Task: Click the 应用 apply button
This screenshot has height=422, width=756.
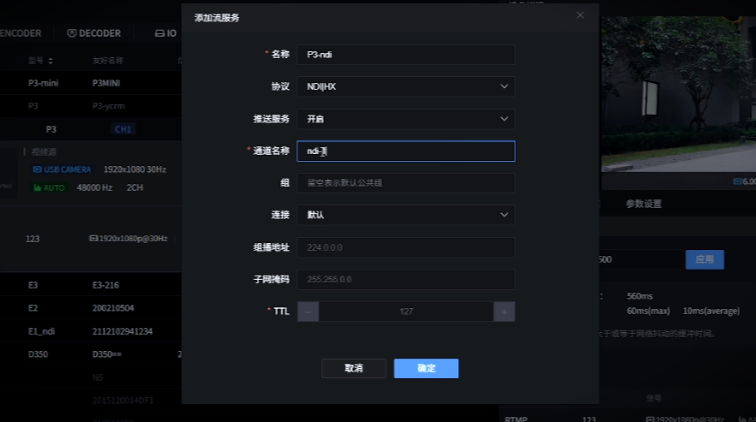Action: (x=704, y=259)
